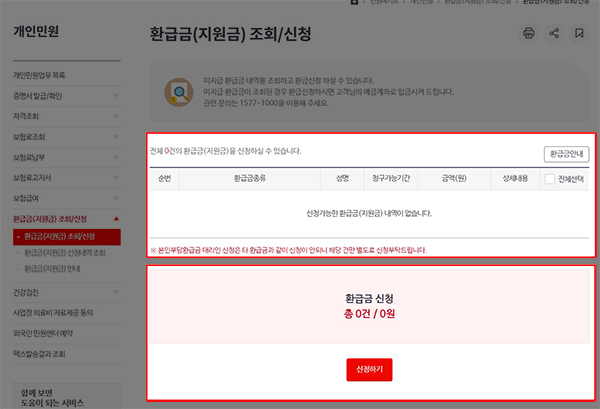
Task: Click the 총 0건 / 0원 total text
Action: pyautogui.click(x=369, y=314)
